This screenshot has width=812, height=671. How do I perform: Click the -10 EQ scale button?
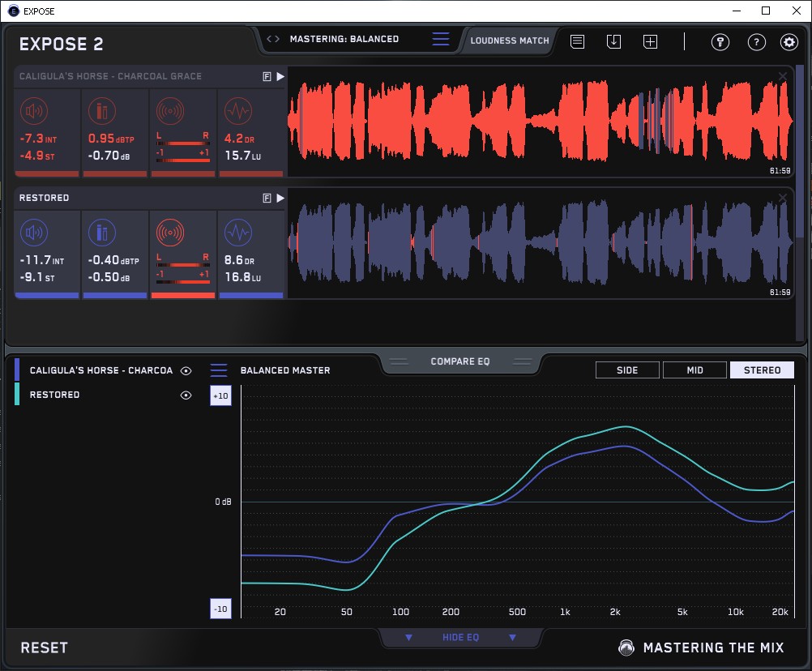(220, 609)
